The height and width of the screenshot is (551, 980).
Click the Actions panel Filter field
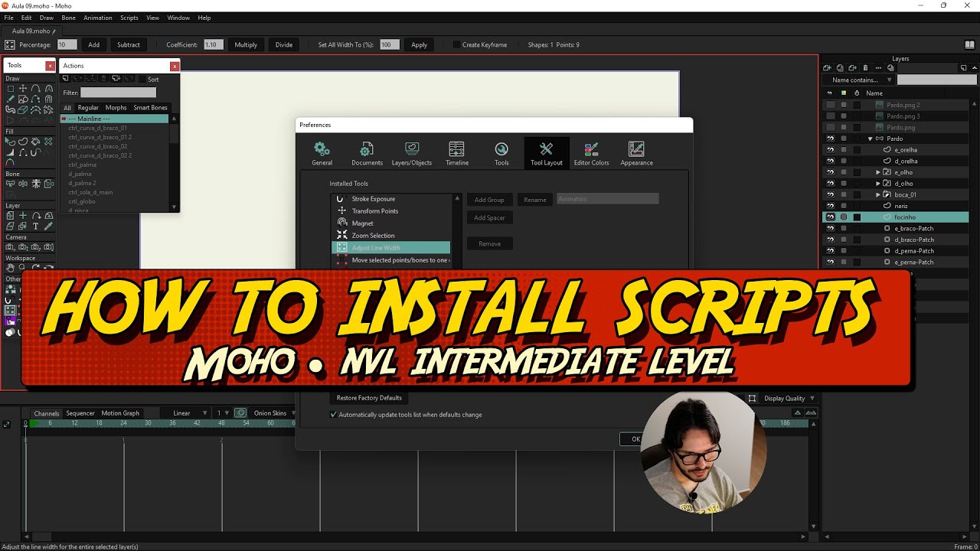pos(118,93)
